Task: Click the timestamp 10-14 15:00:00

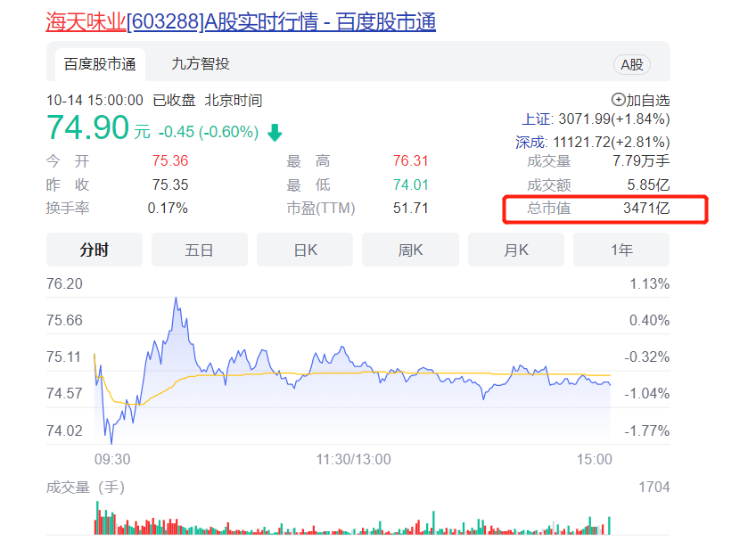Action: (94, 101)
